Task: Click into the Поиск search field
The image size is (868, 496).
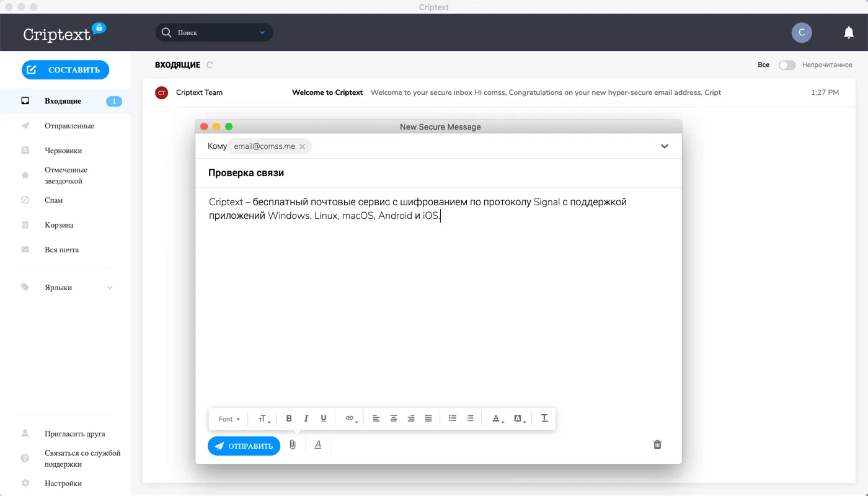Action: pos(214,32)
